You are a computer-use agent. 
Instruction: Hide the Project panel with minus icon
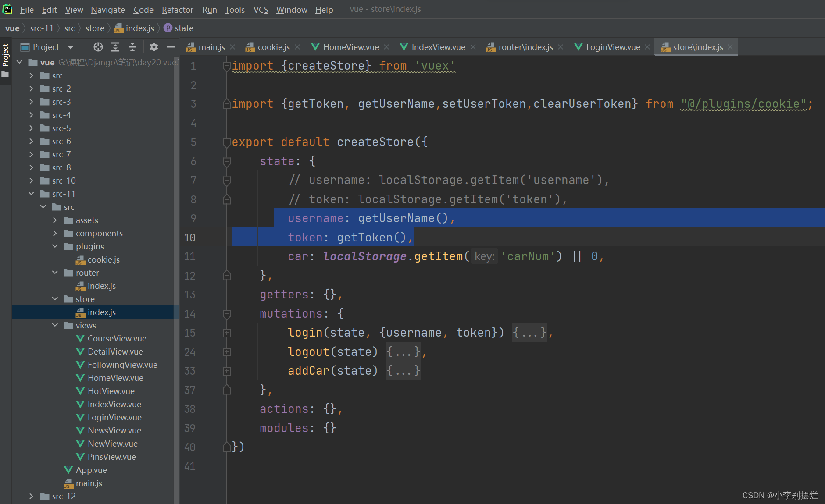pyautogui.click(x=171, y=47)
